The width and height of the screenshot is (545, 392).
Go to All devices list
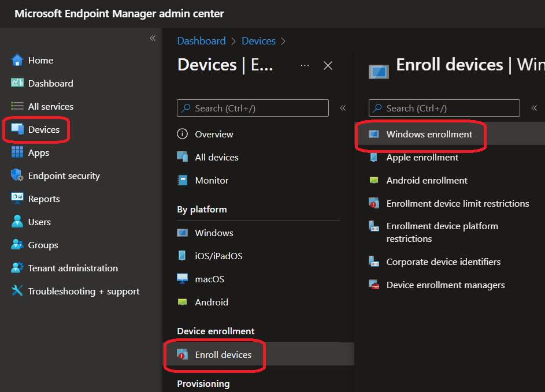(216, 157)
